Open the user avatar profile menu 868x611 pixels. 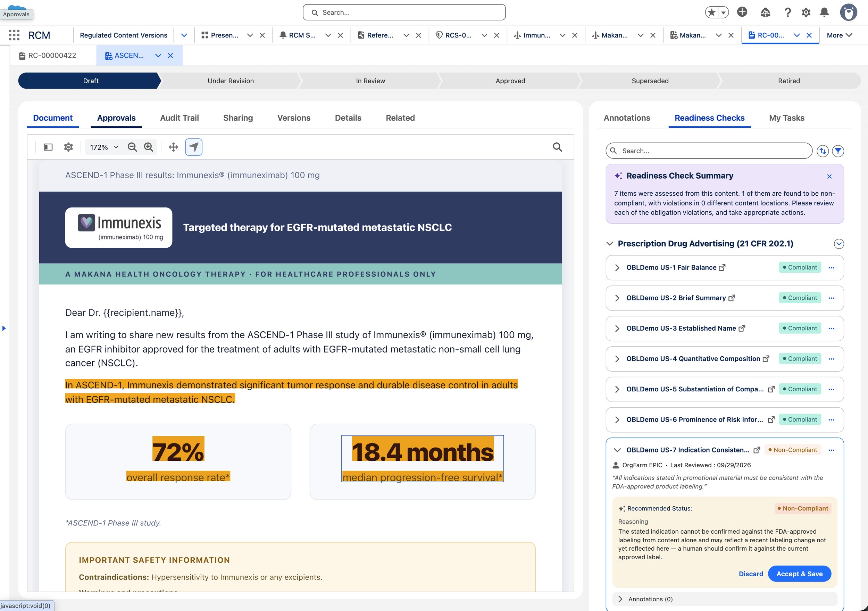[848, 12]
